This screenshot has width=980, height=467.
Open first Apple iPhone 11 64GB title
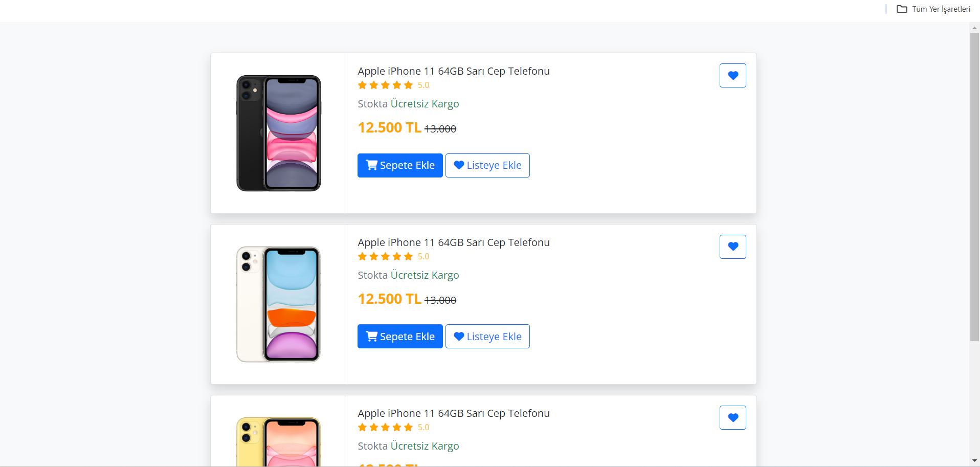[x=453, y=71]
